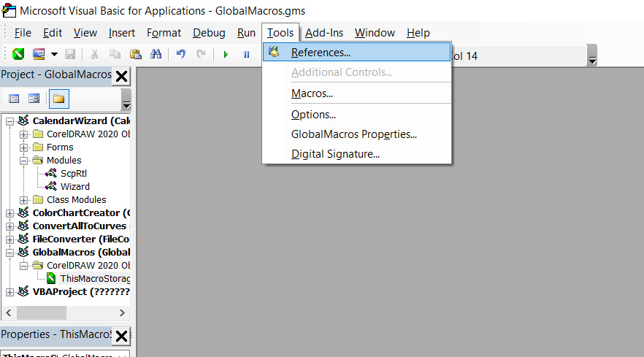Open the Run menu

click(247, 32)
